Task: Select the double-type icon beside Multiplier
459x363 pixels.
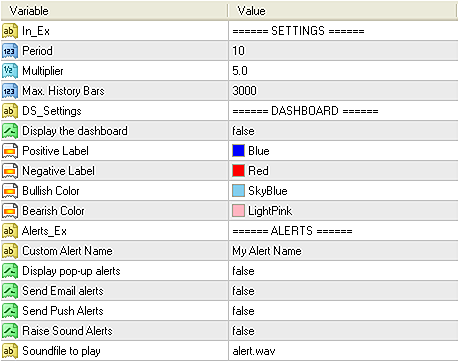Action: pyautogui.click(x=10, y=71)
